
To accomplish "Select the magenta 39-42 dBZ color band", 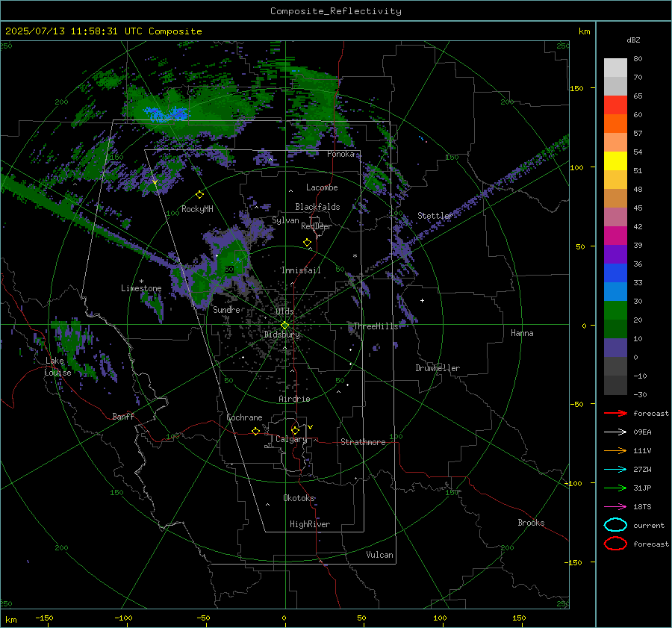I will coord(615,236).
